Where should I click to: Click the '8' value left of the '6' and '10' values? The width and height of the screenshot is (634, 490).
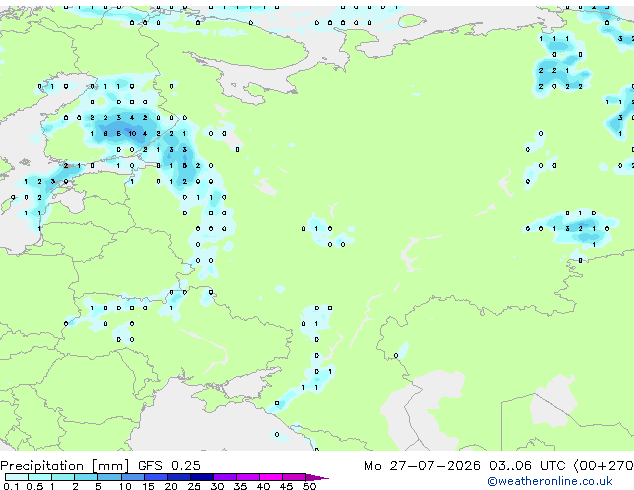(x=105, y=133)
